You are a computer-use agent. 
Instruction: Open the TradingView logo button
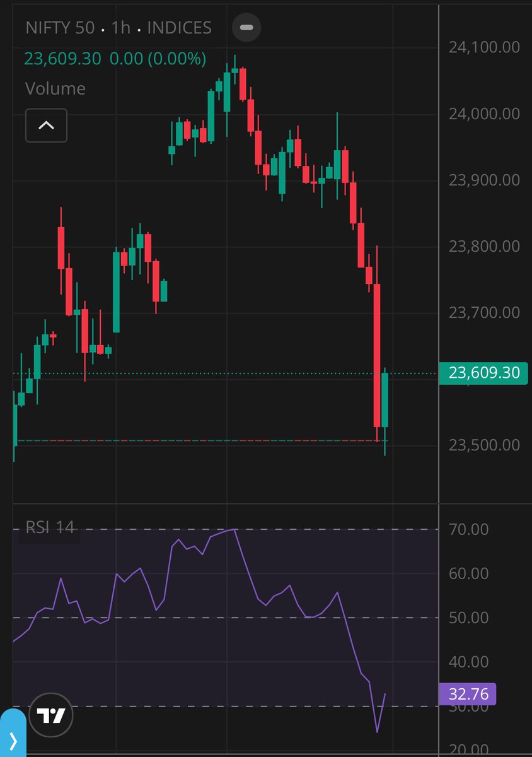pyautogui.click(x=52, y=715)
